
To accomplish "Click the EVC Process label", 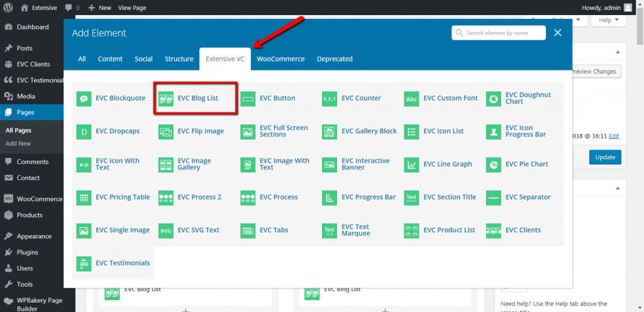I will (x=279, y=197).
